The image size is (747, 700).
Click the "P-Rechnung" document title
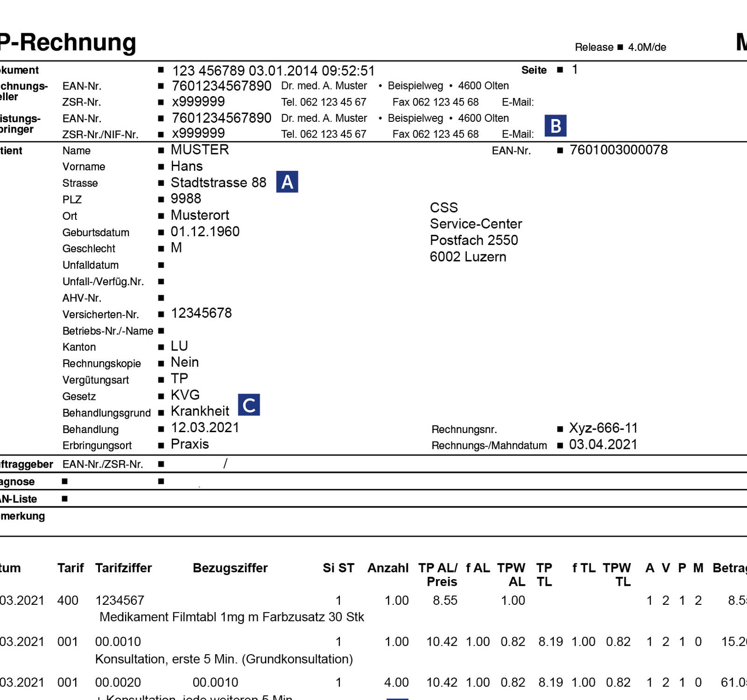point(68,42)
